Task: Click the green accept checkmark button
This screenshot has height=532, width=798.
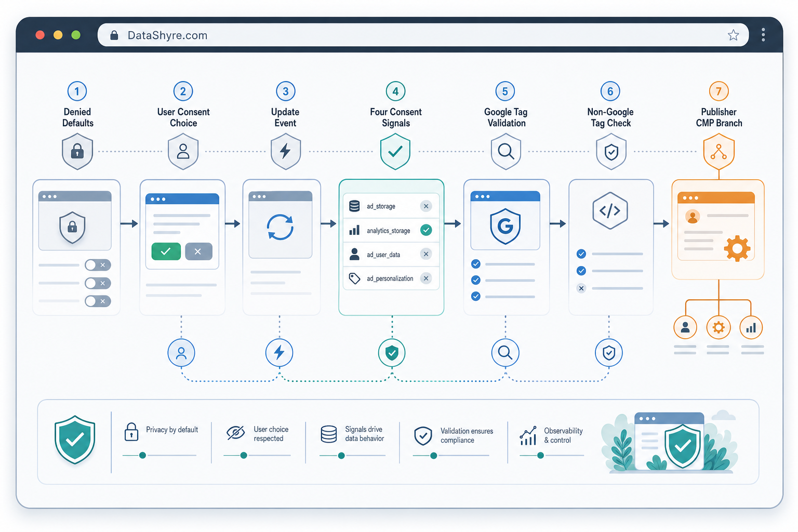Action: [x=166, y=251]
